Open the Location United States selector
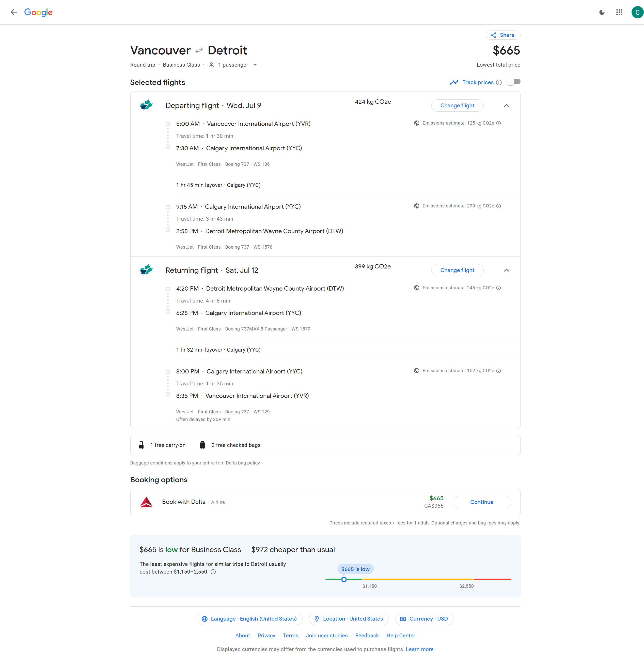 point(349,619)
